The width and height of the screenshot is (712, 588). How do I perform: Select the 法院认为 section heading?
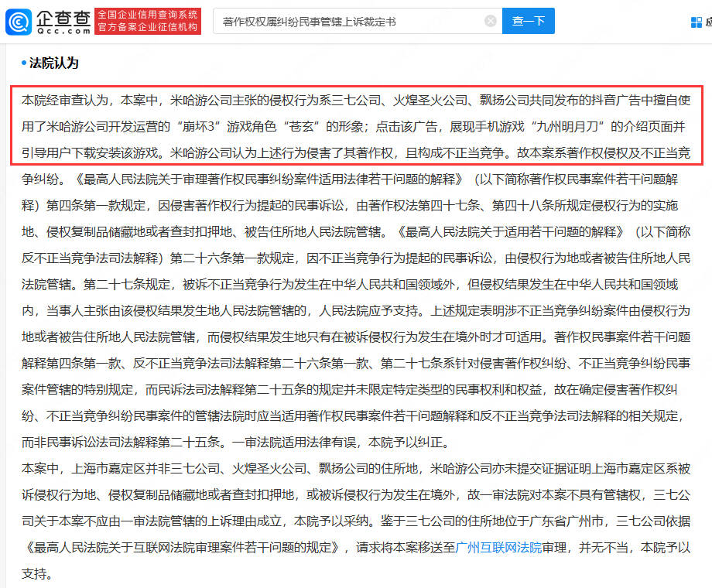pos(54,63)
